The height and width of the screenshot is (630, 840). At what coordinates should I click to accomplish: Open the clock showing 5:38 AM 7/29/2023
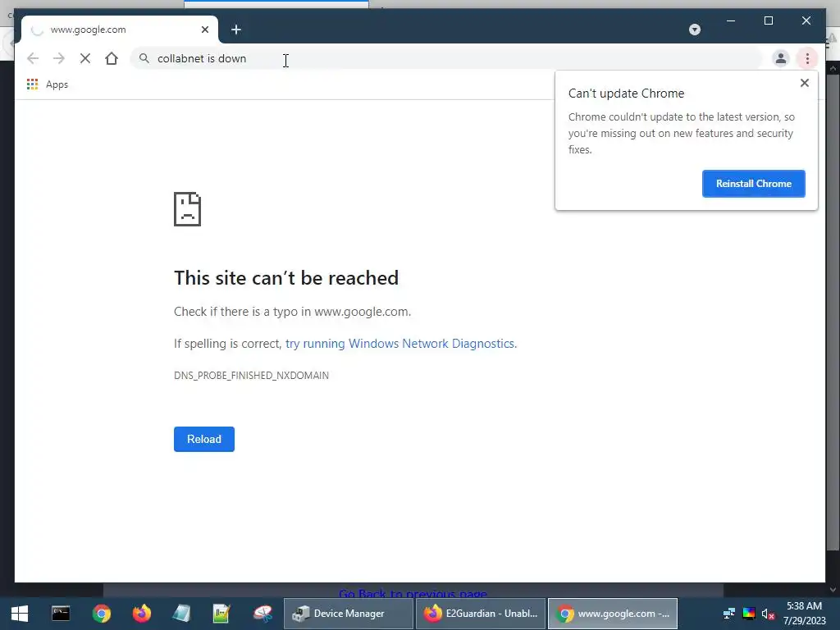tap(804, 614)
